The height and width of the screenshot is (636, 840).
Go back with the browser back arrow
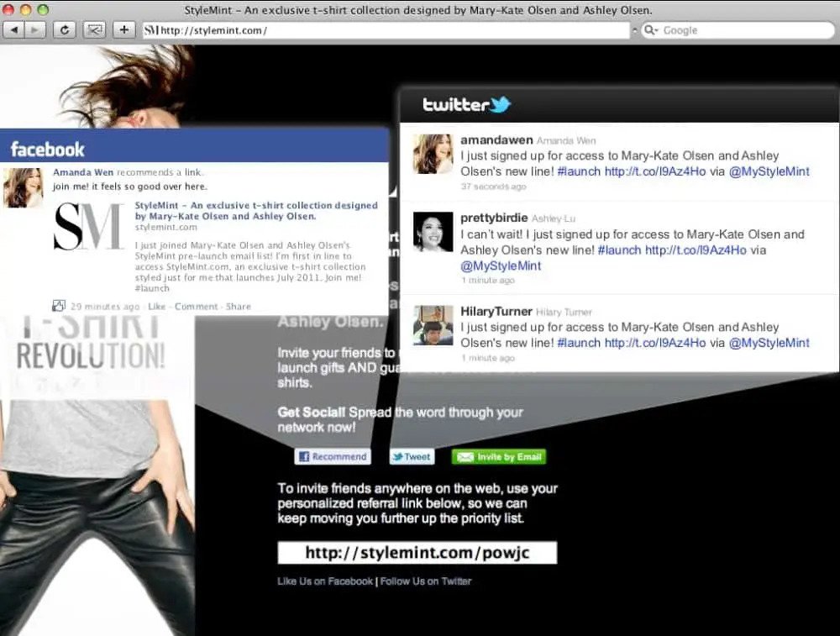click(x=14, y=30)
